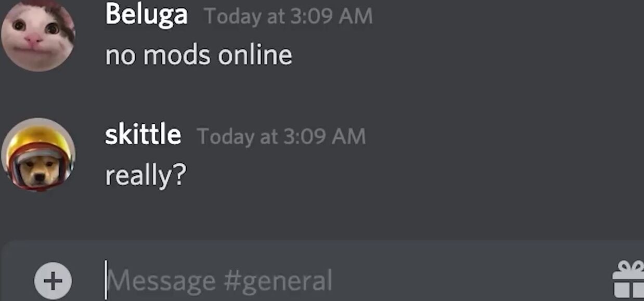Open skittle's user profile via username
This screenshot has width=644, height=301.
[x=143, y=135]
